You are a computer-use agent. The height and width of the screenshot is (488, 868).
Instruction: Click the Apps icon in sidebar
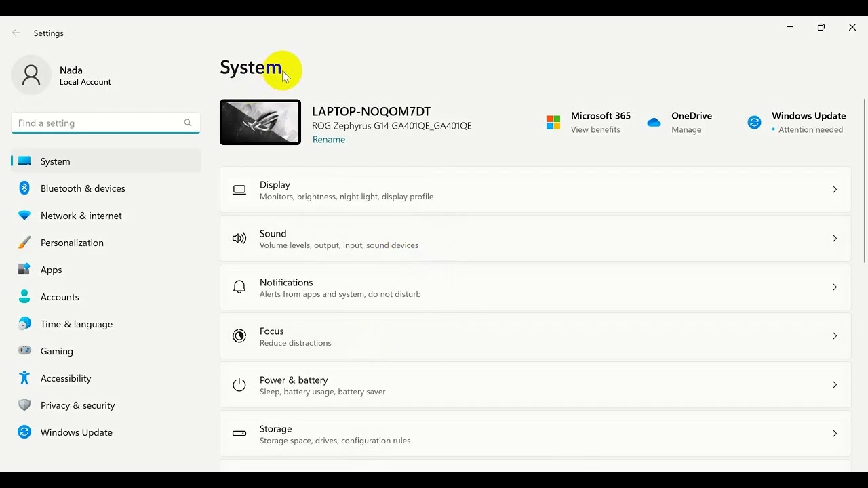[24, 270]
